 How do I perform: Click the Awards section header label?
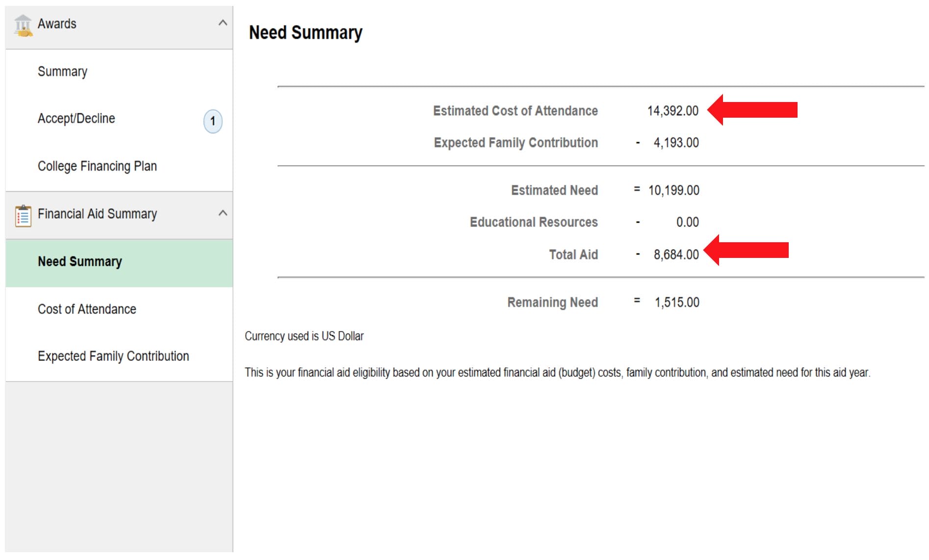(x=57, y=24)
